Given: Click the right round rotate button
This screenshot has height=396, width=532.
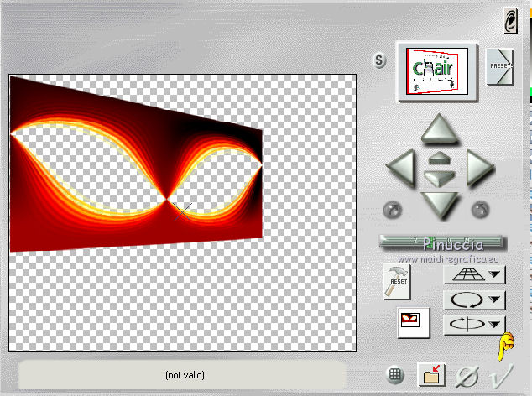Looking at the screenshot, I should (x=480, y=209).
